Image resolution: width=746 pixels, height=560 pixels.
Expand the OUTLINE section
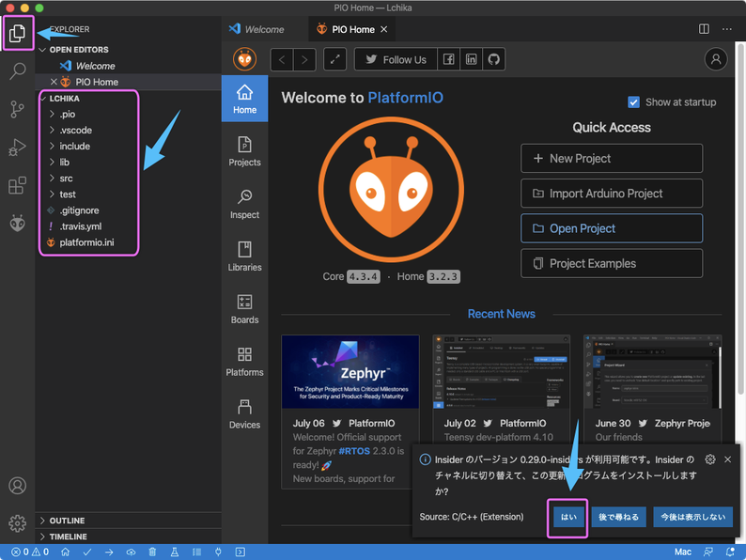pos(67,521)
